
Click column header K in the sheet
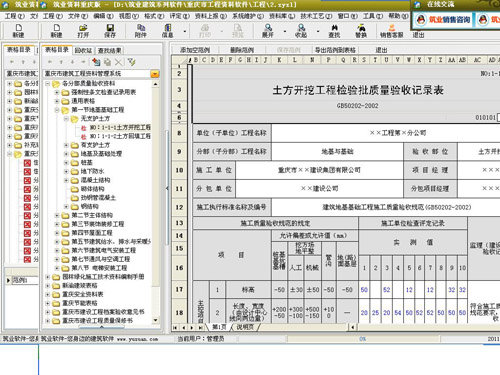pyautogui.click(x=279, y=60)
